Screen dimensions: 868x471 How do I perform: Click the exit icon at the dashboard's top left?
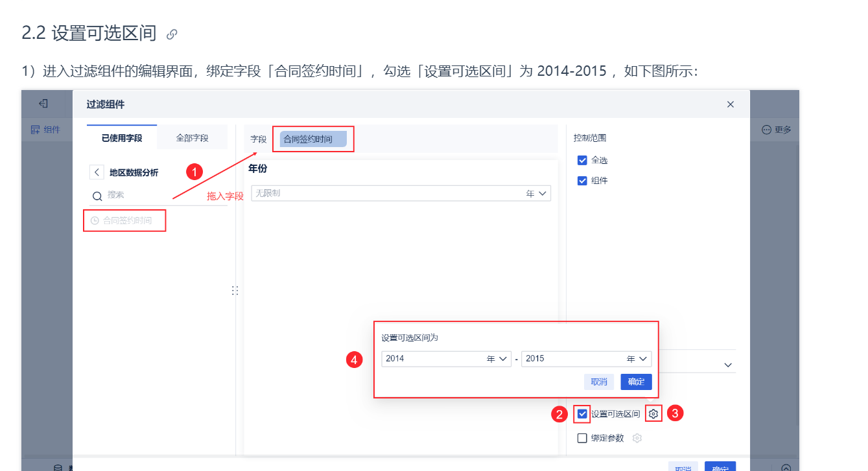(x=43, y=104)
